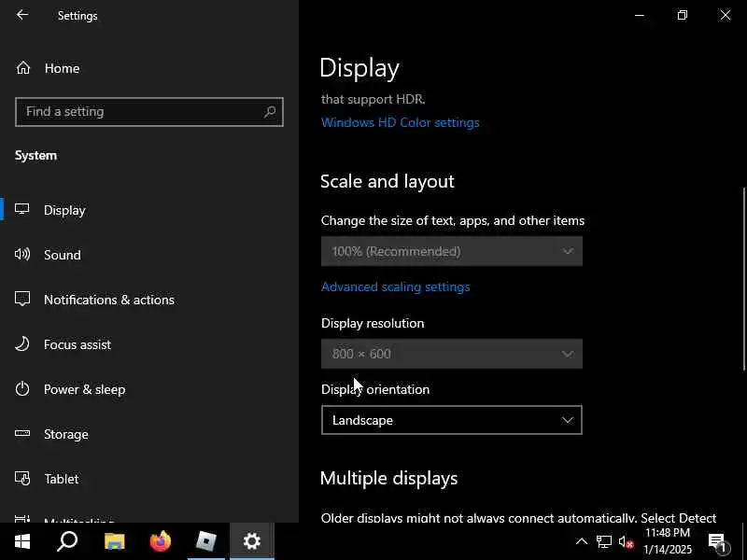Go back using the Settings back arrow
Image resolution: width=747 pixels, height=560 pixels.
[x=21, y=15]
